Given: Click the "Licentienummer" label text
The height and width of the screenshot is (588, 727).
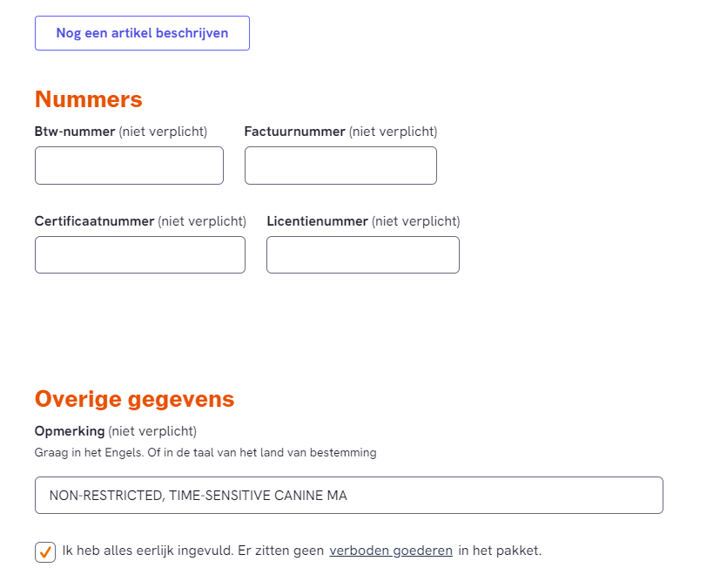Looking at the screenshot, I should point(317,221).
